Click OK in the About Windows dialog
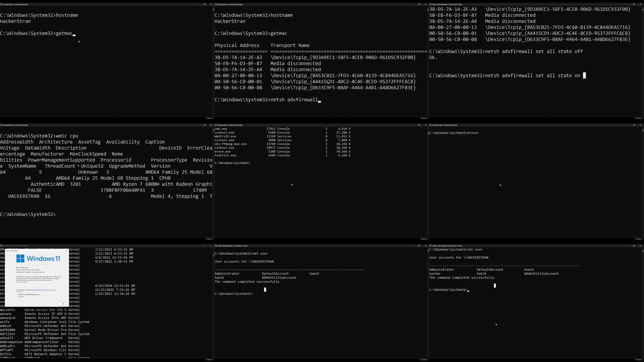The width and height of the screenshot is (644, 362). pyautogui.click(x=63, y=304)
